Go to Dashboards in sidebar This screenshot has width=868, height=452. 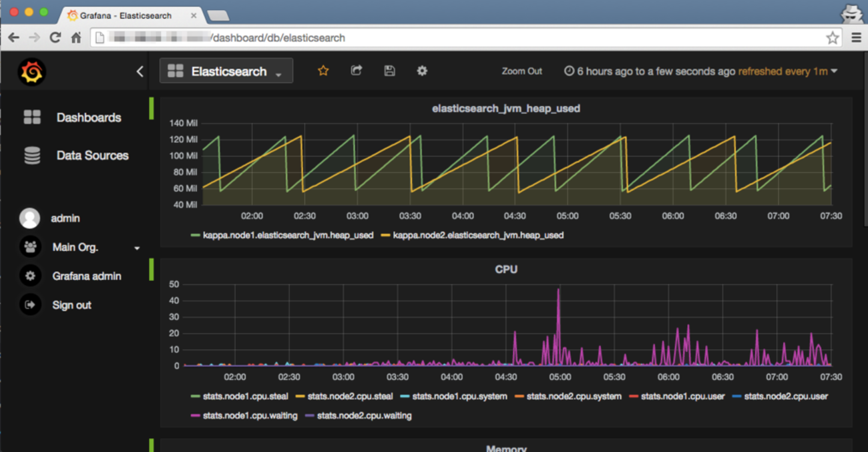(x=88, y=118)
